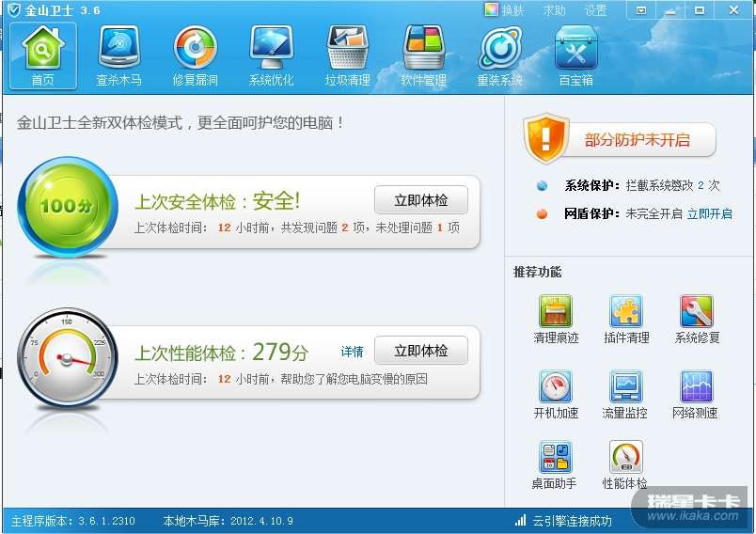
Task: Click the 上次性能体检: 279分 text
Action: tap(222, 353)
